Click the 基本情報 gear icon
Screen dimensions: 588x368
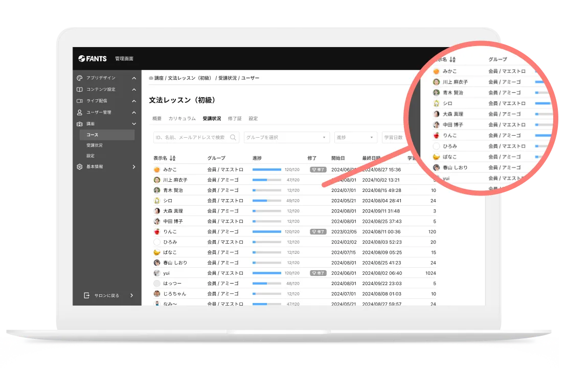point(79,167)
